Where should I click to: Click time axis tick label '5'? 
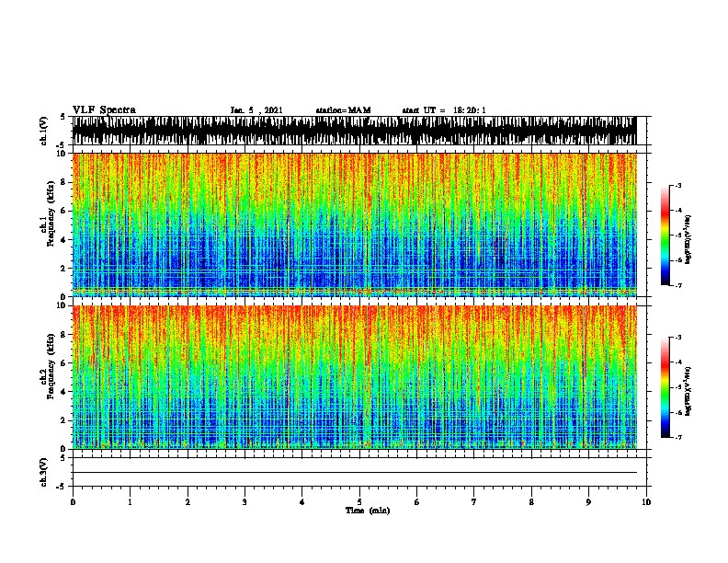(x=359, y=502)
